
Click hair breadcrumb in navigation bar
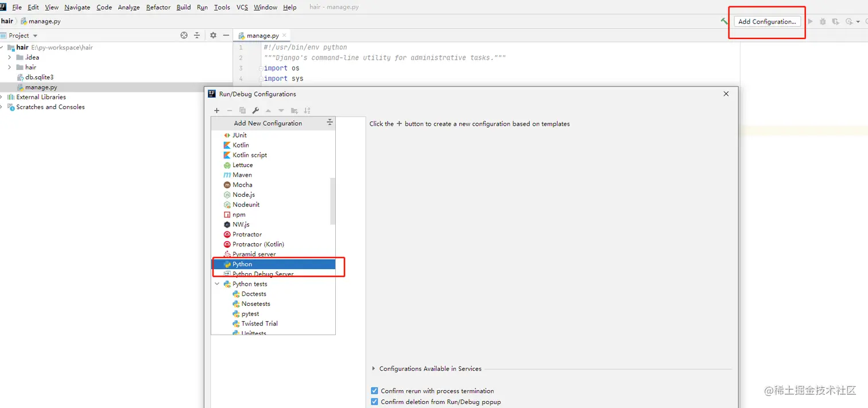tap(7, 21)
